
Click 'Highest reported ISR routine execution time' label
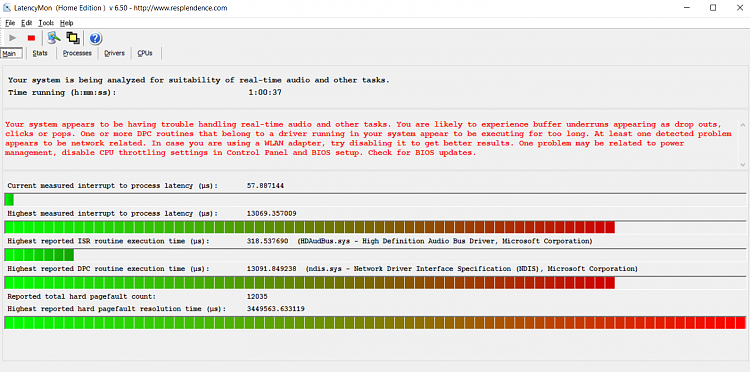[x=108, y=241]
